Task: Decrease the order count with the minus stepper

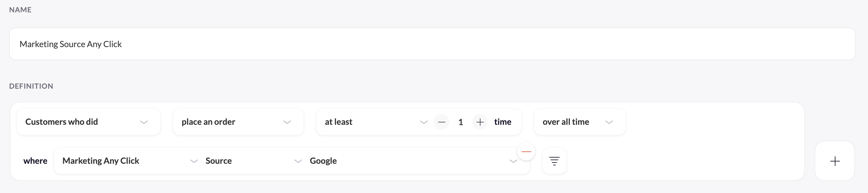Action: click(442, 122)
